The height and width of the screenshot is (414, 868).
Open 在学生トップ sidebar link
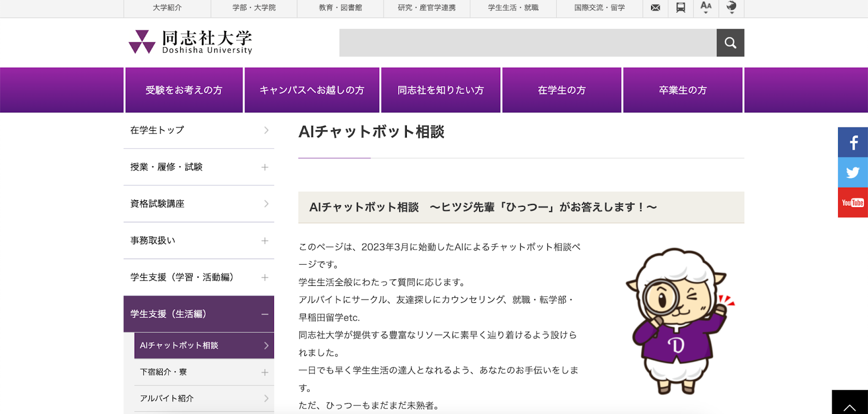tap(199, 130)
